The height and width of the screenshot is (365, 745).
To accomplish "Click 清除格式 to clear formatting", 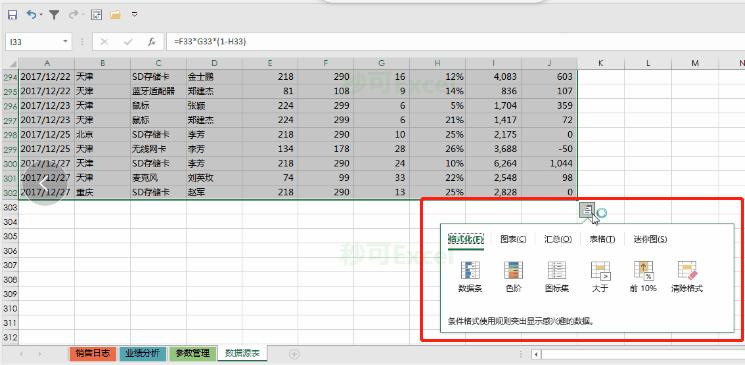I will pyautogui.click(x=687, y=277).
